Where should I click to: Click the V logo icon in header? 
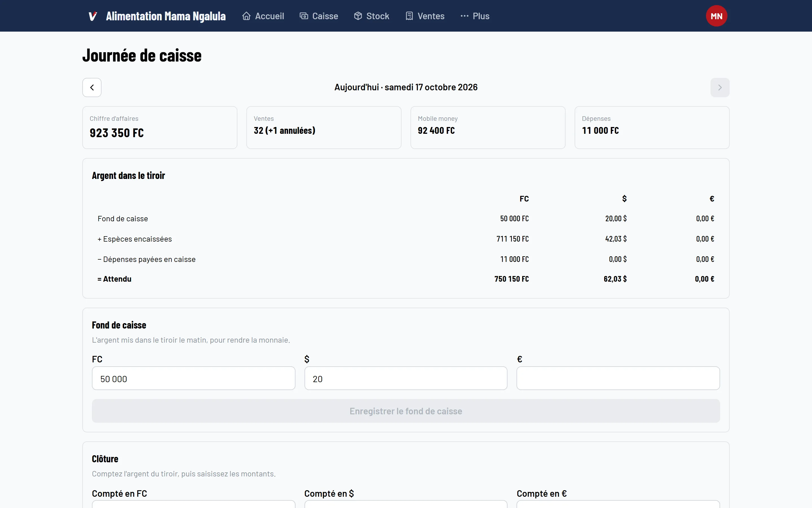point(92,16)
